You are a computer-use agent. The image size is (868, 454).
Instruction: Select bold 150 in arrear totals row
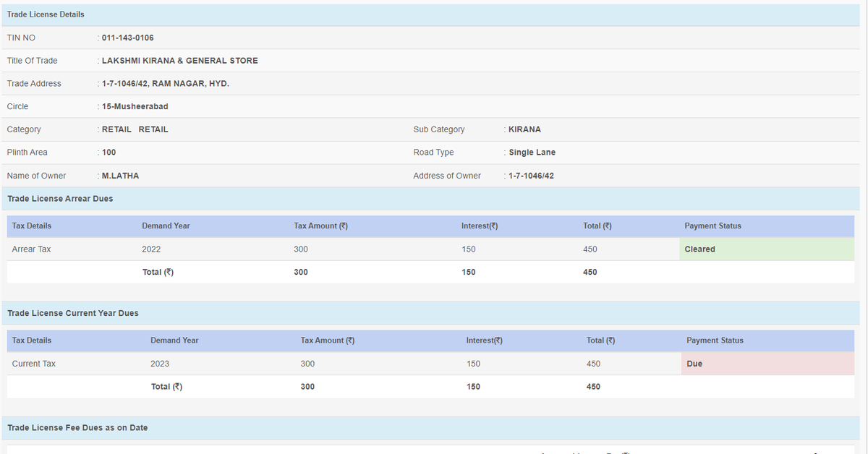[469, 272]
